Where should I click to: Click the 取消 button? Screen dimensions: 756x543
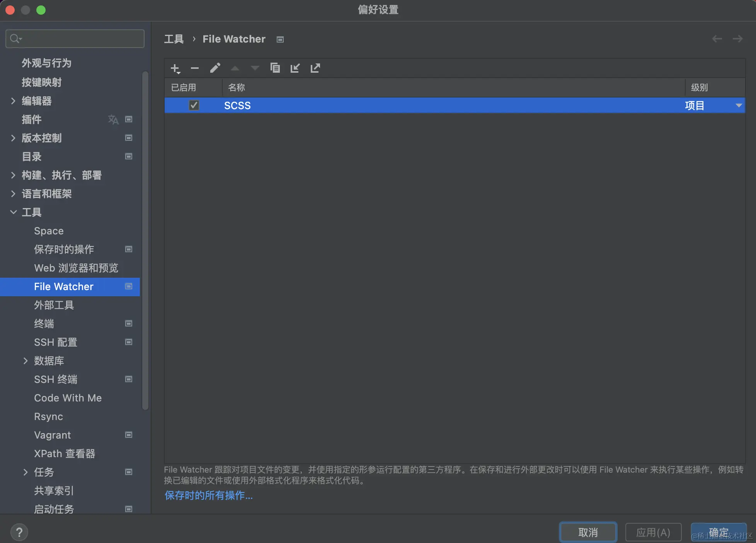coord(587,532)
